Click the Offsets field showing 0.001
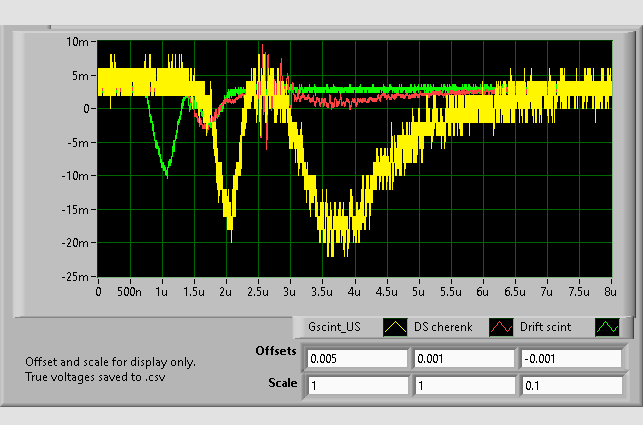The height and width of the screenshot is (425, 643). tap(463, 358)
